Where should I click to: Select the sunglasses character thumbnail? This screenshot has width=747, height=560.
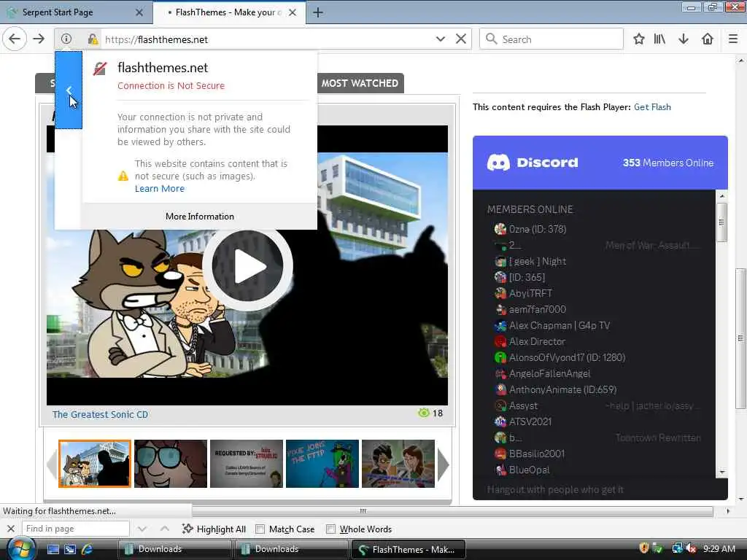pyautogui.click(x=171, y=463)
